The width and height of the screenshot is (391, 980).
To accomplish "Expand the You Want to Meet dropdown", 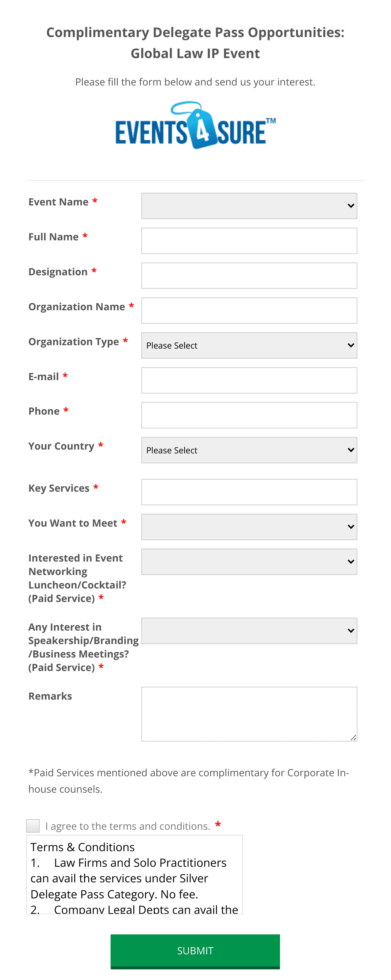I will tap(249, 527).
